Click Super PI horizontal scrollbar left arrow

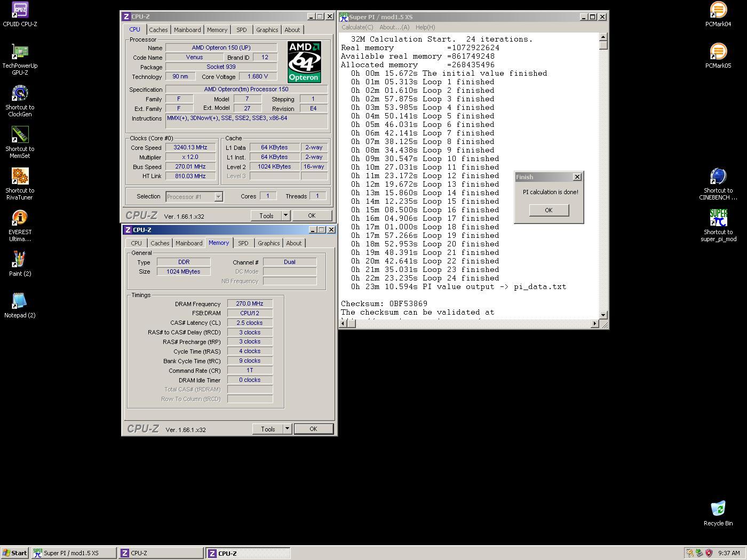pos(343,324)
